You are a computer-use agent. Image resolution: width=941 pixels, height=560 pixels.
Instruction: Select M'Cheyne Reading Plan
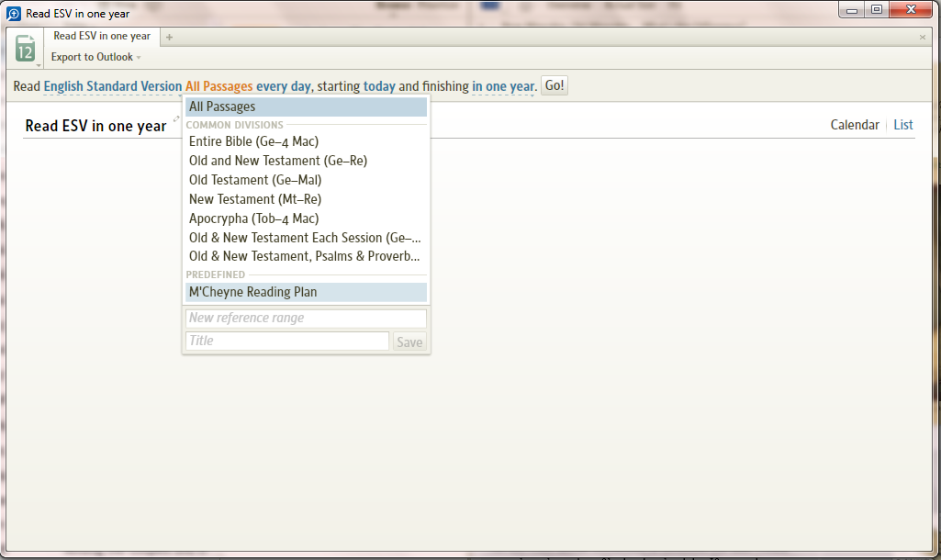(x=306, y=292)
